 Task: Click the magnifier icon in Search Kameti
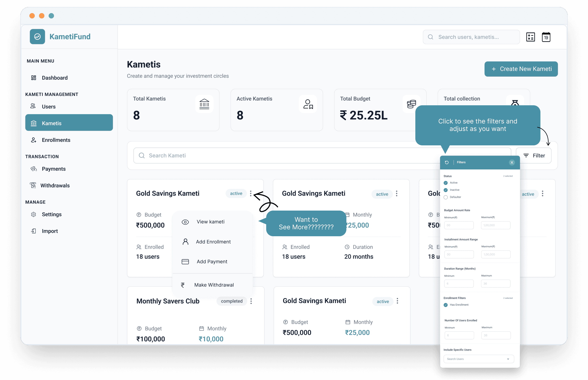[142, 156]
